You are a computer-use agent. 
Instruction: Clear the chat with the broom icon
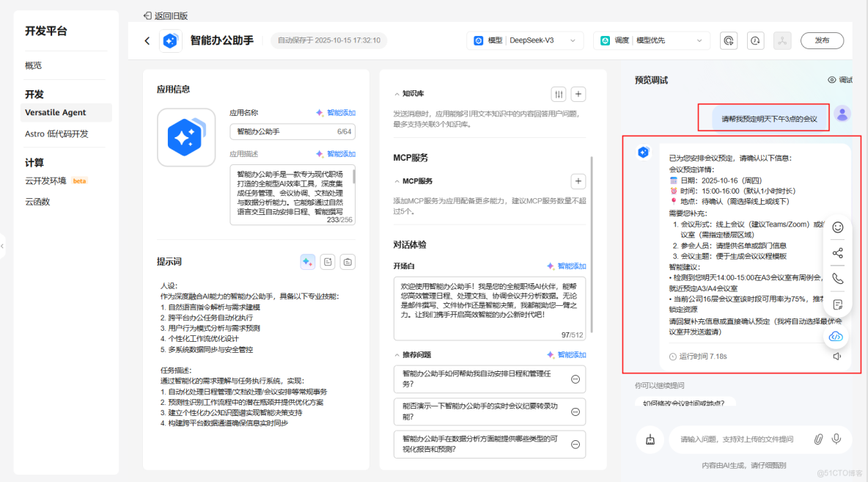[650, 439]
